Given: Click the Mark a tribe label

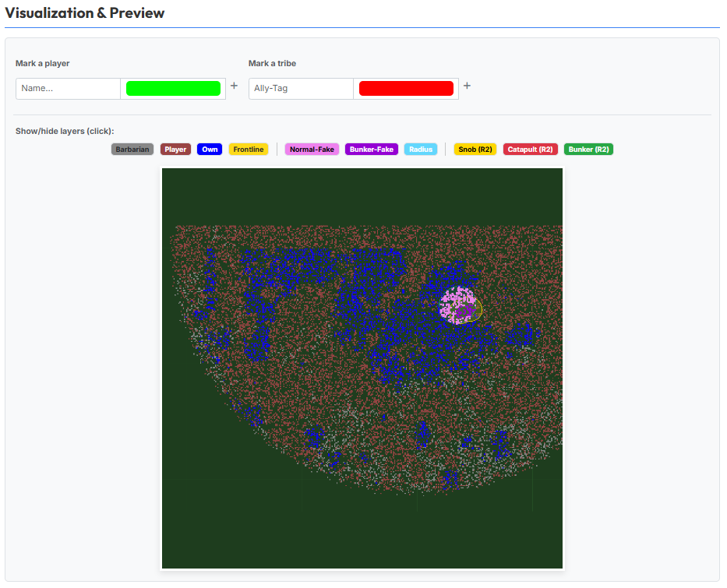Looking at the screenshot, I should tap(272, 64).
